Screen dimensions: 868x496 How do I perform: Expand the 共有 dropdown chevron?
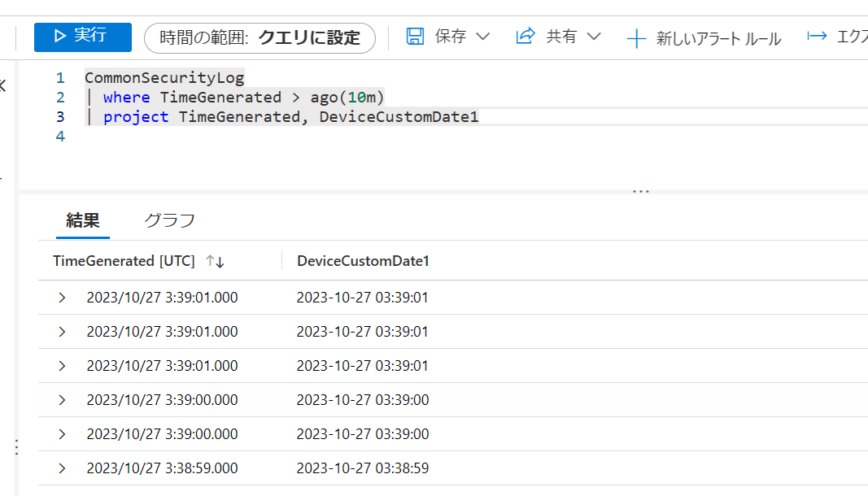coord(594,37)
